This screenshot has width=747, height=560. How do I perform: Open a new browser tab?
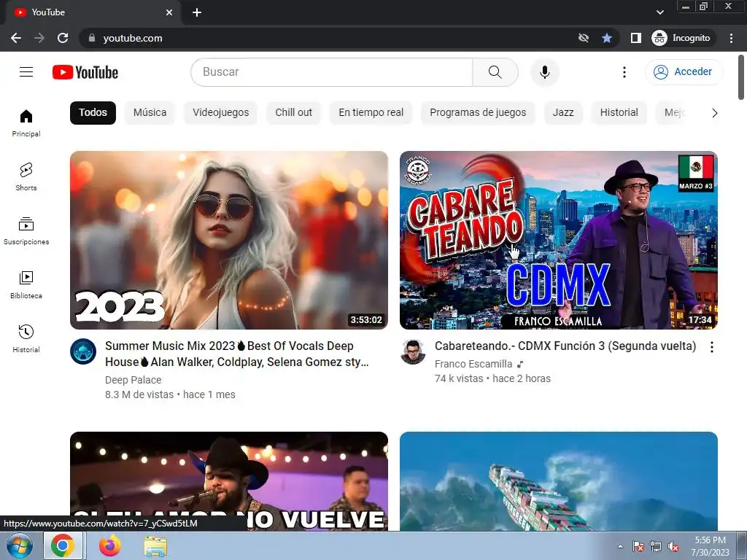pos(197,12)
